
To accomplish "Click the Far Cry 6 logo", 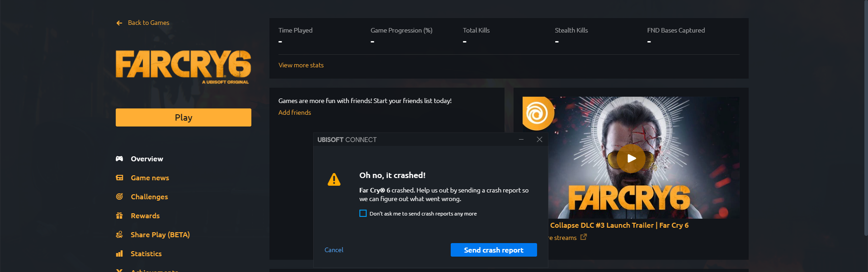I will 183,67.
